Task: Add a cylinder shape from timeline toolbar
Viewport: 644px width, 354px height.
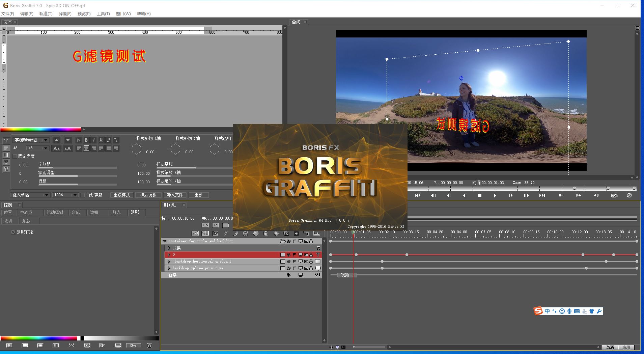Action: [x=266, y=233]
